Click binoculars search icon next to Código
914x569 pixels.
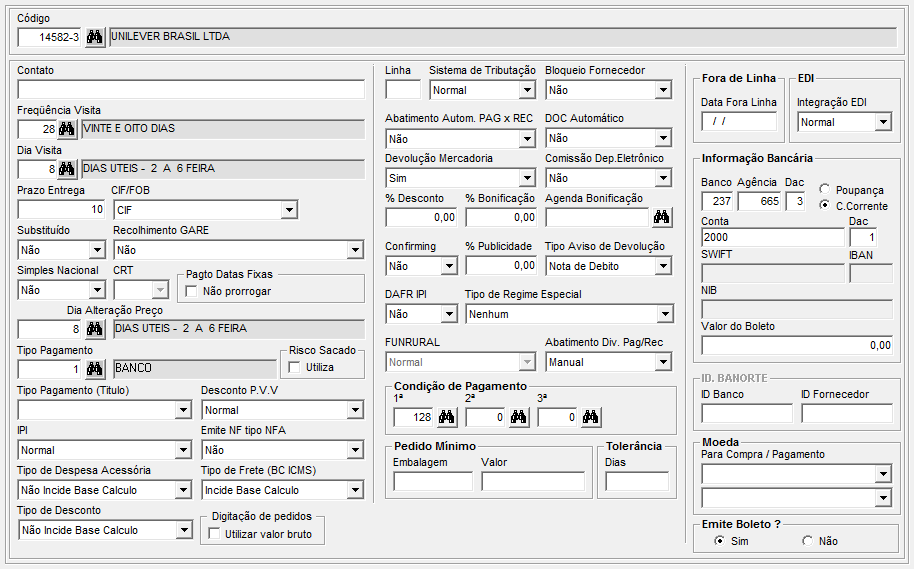(x=95, y=37)
